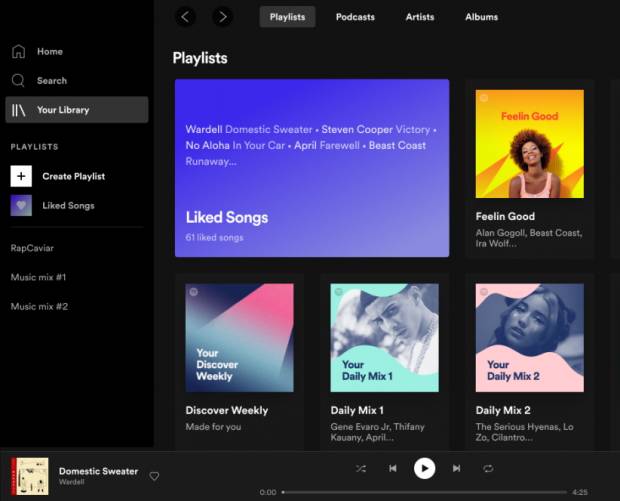Open the Your Daily Mix 2 cover

point(529,338)
